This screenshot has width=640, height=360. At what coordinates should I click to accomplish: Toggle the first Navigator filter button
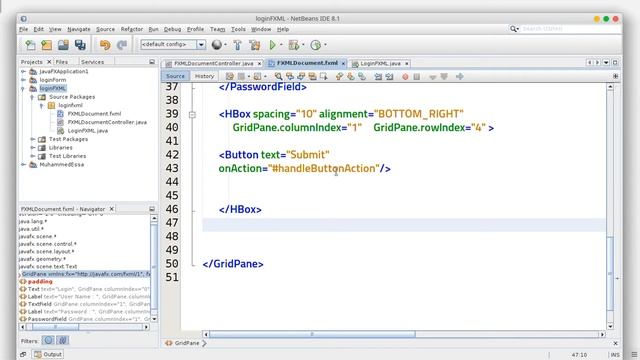[x=48, y=340]
